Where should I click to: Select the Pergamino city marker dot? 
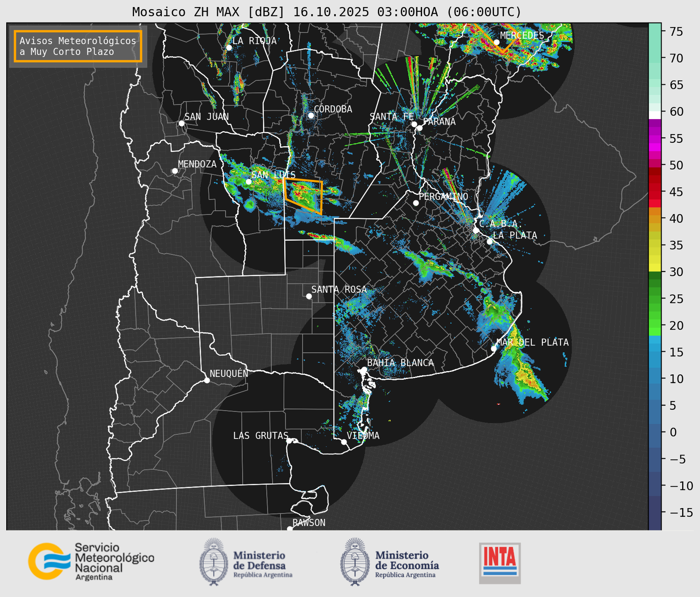pyautogui.click(x=416, y=203)
